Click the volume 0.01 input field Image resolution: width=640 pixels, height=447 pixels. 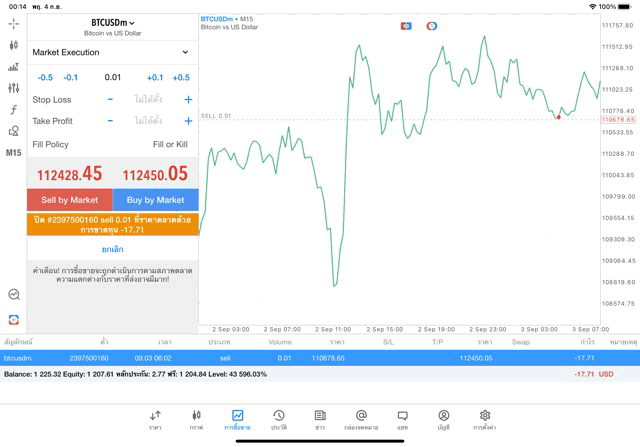click(x=112, y=77)
